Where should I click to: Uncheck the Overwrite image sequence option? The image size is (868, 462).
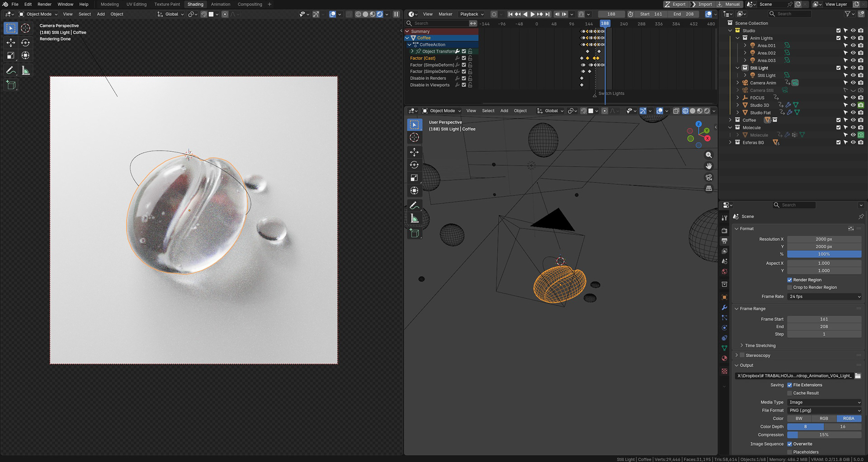[789, 444]
